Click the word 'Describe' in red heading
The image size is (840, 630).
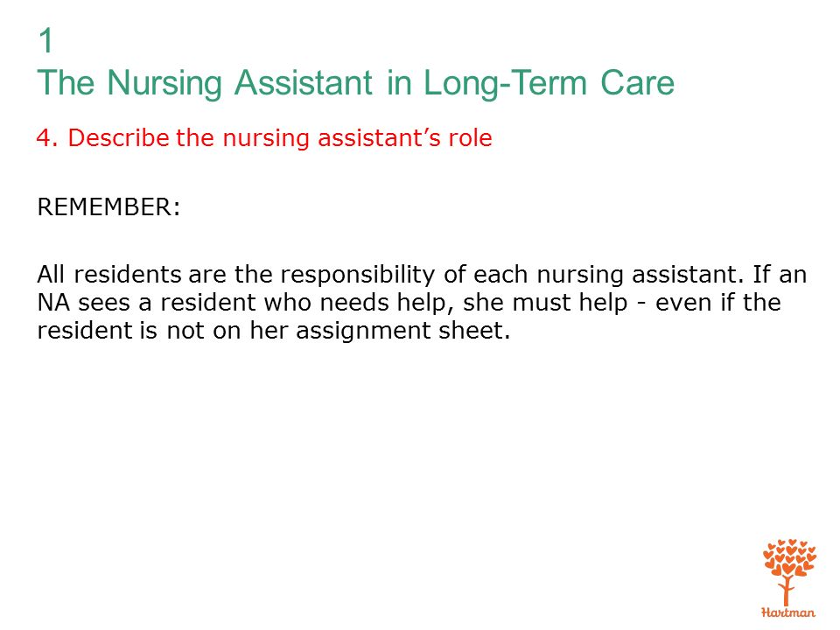tap(118, 137)
